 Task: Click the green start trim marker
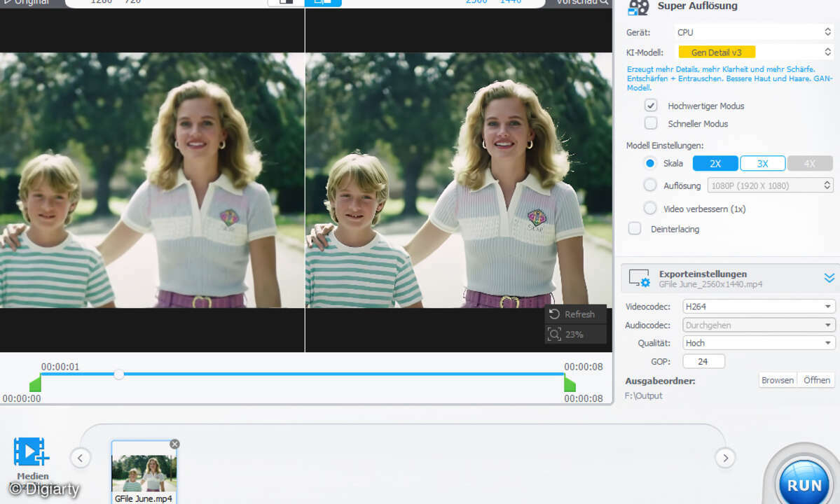pyautogui.click(x=35, y=384)
